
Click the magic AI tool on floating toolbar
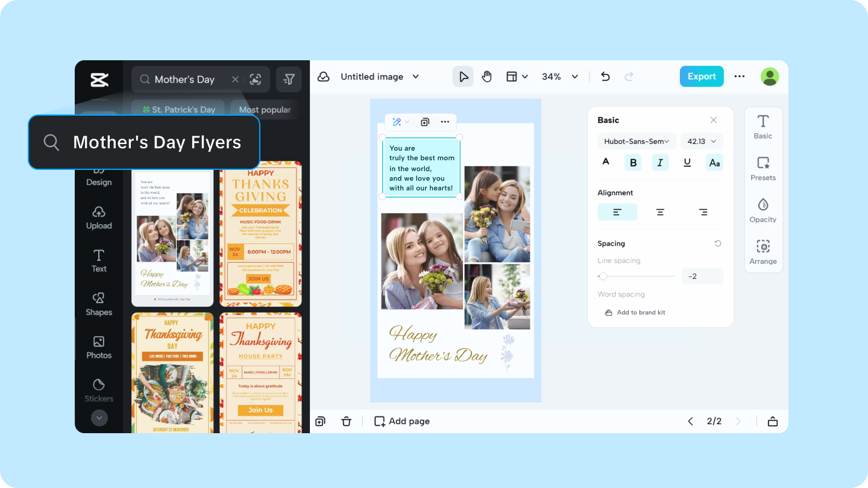[x=396, y=122]
